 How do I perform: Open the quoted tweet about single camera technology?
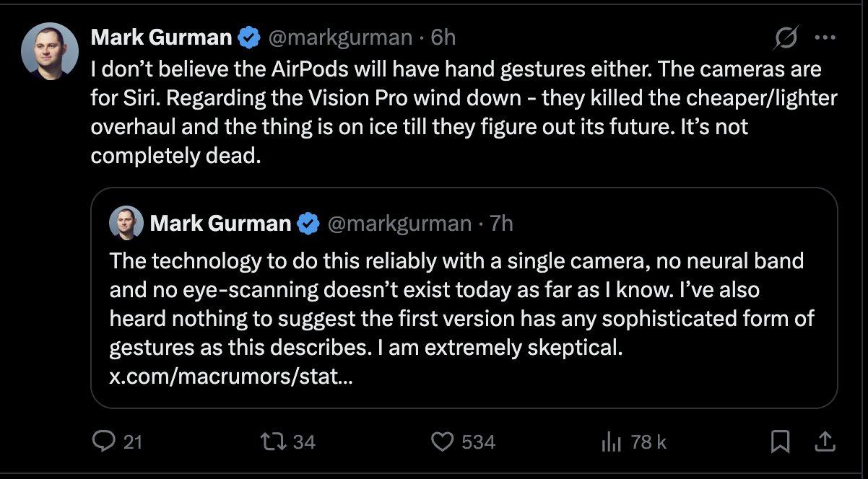click(464, 303)
